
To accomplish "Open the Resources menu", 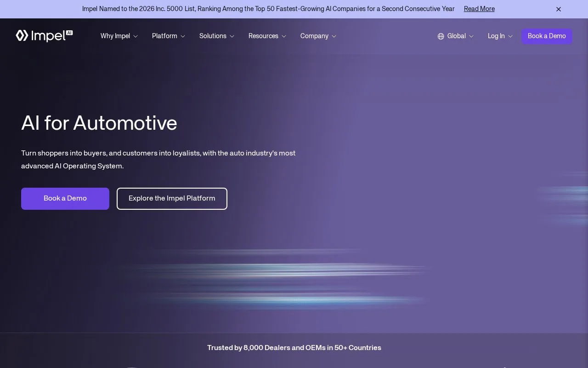I will pos(263,36).
